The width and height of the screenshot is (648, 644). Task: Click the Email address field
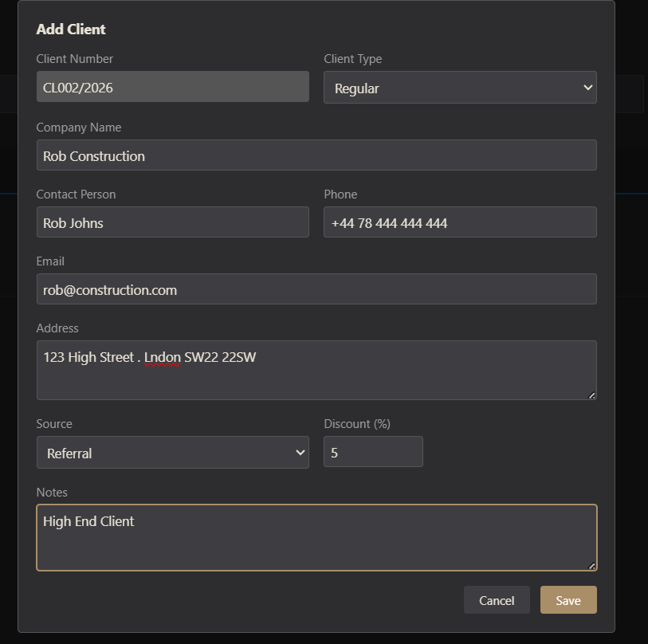pos(316,289)
